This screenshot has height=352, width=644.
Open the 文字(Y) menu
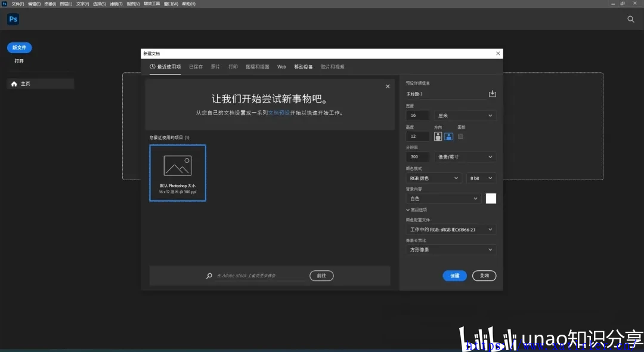tap(82, 4)
